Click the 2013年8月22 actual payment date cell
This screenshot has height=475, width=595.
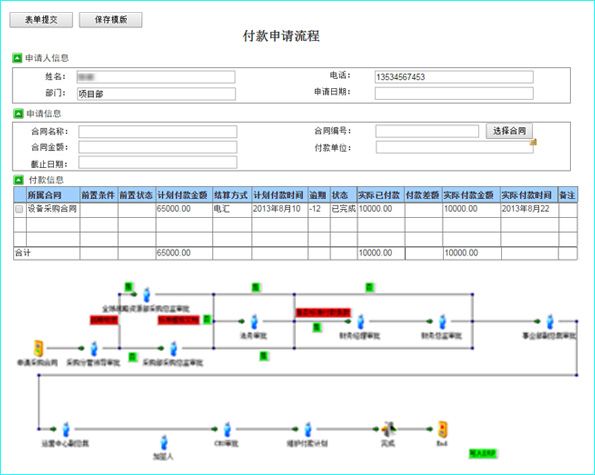(x=529, y=209)
